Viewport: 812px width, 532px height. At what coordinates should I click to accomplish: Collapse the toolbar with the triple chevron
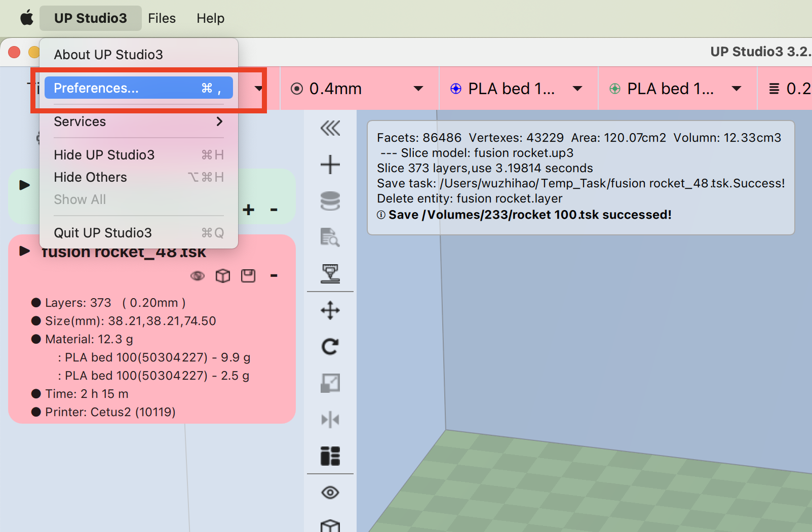330,129
